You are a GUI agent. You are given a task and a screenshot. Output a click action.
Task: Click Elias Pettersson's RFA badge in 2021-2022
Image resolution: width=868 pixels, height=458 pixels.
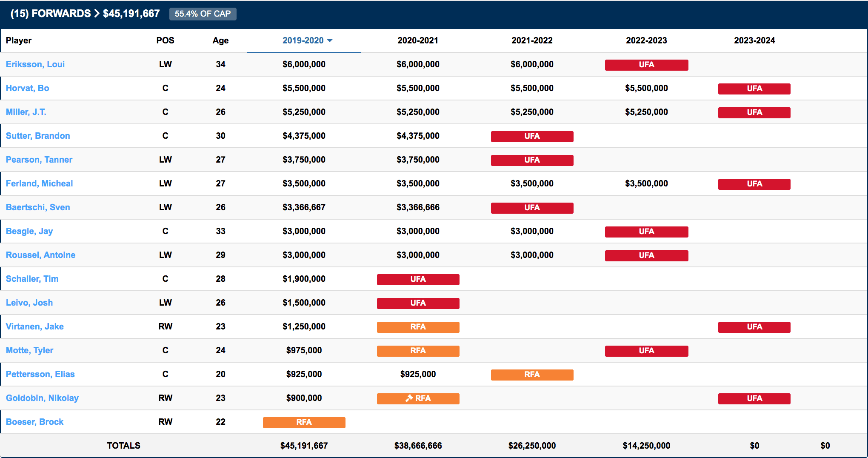531,375
